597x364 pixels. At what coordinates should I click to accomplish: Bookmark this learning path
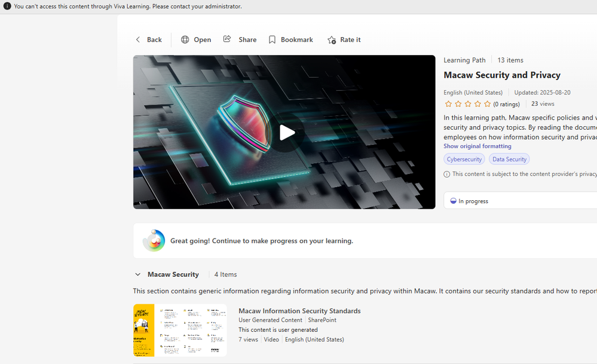click(x=291, y=39)
